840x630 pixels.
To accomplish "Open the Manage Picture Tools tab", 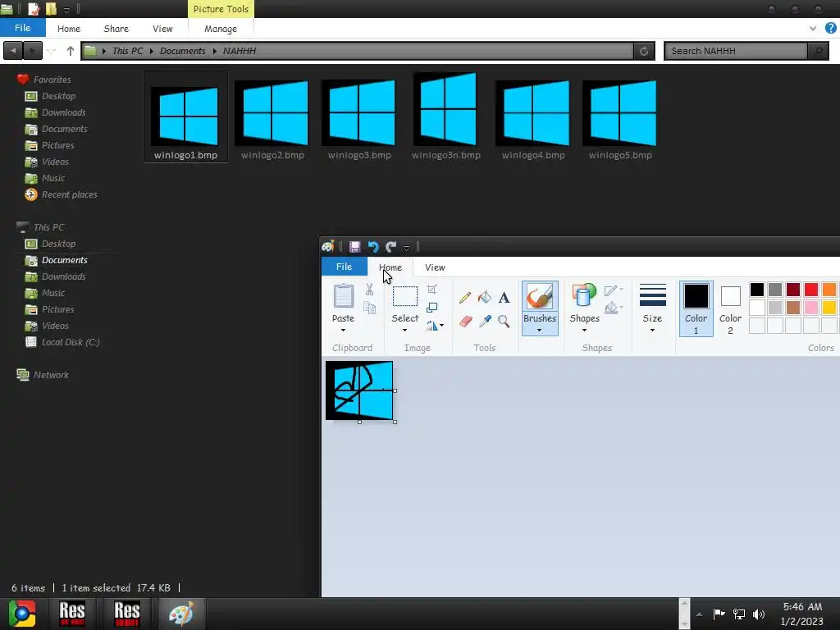I will click(x=220, y=29).
